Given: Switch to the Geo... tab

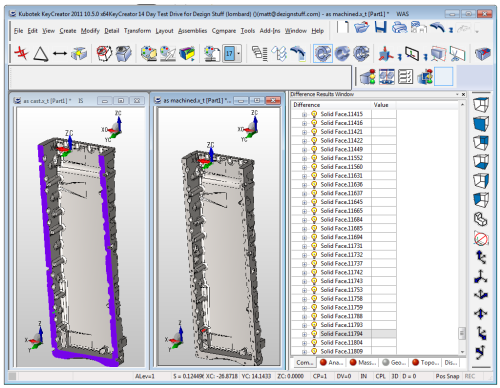Looking at the screenshot, I should point(395,362).
